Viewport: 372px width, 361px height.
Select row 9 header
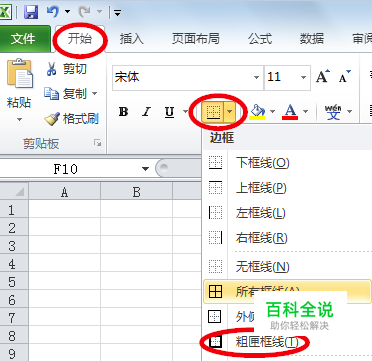(x=14, y=353)
